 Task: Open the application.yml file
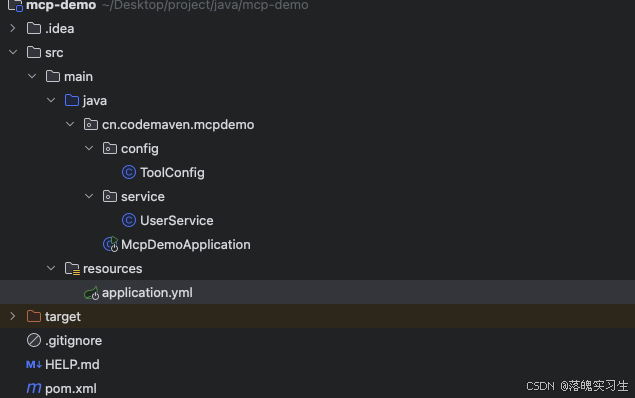tap(147, 293)
